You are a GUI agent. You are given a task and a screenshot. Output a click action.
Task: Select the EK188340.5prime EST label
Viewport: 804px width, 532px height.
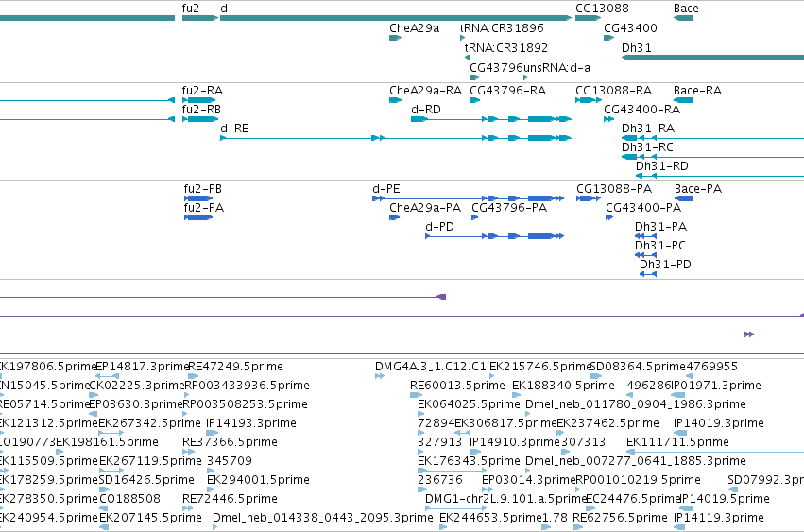coord(563,386)
